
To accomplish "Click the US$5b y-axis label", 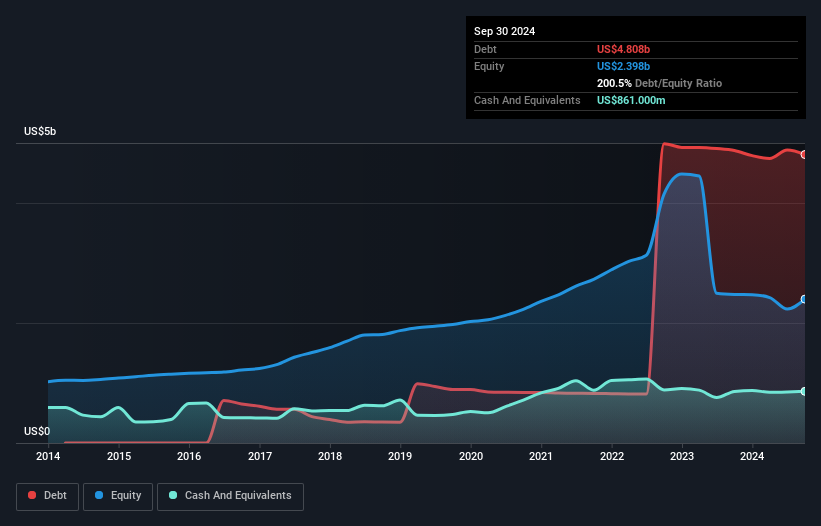I will (x=40, y=131).
